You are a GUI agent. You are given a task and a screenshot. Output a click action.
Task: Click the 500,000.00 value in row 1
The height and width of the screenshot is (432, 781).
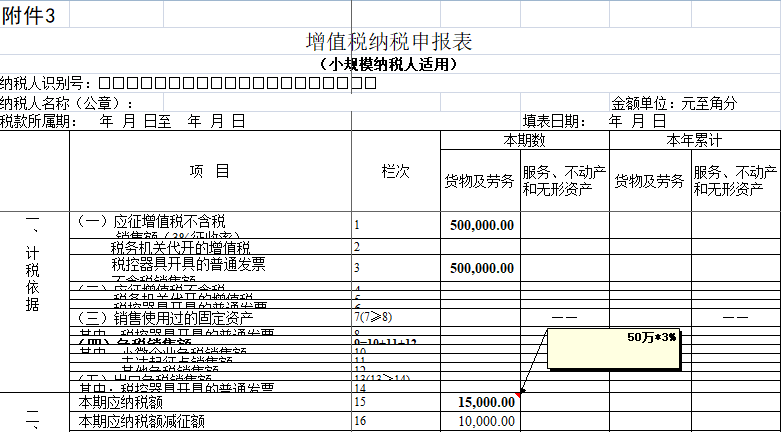tap(480, 225)
